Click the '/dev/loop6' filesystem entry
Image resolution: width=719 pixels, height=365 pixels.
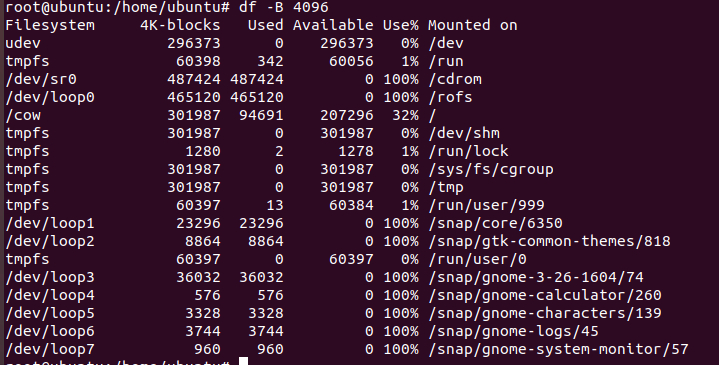[50, 332]
